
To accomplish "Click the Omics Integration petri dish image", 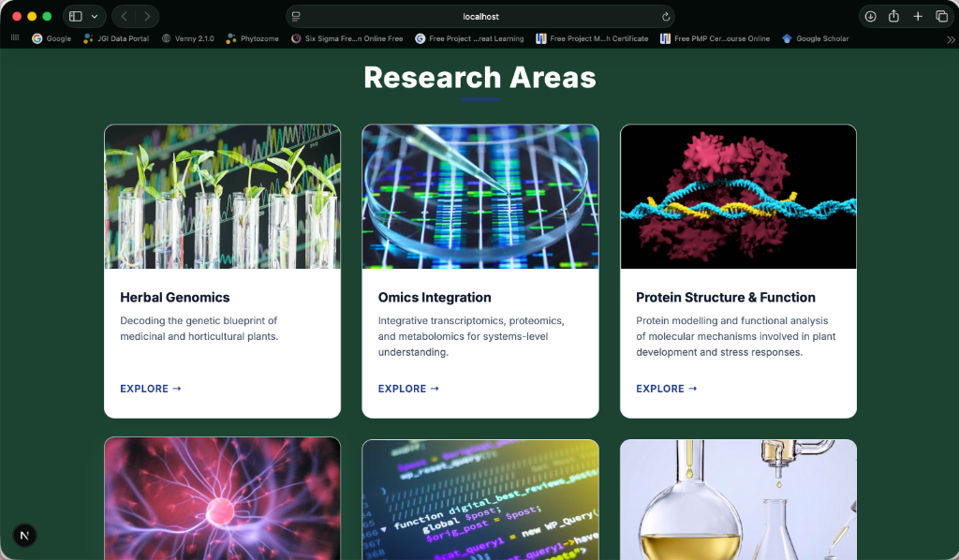I will point(480,197).
